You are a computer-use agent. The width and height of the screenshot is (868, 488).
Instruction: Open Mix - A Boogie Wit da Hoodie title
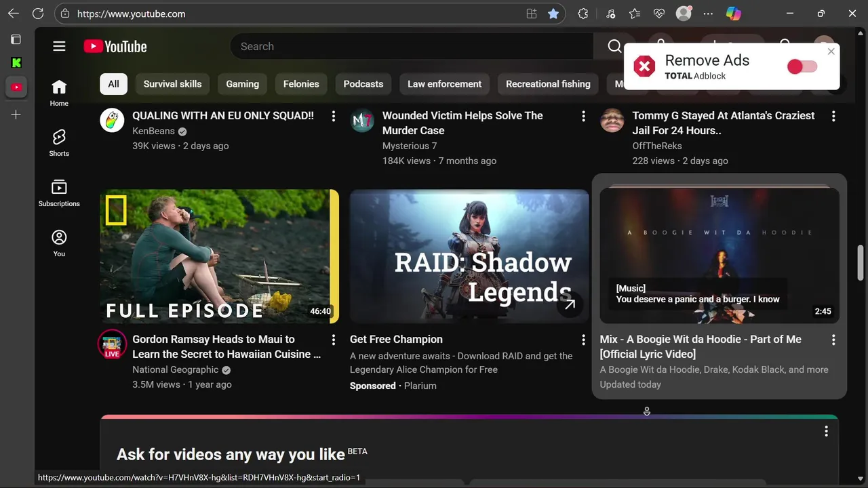[701, 346]
